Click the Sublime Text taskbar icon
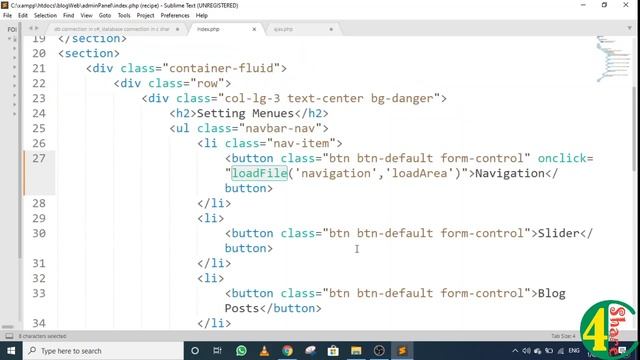The height and width of the screenshot is (360, 640). 402,351
